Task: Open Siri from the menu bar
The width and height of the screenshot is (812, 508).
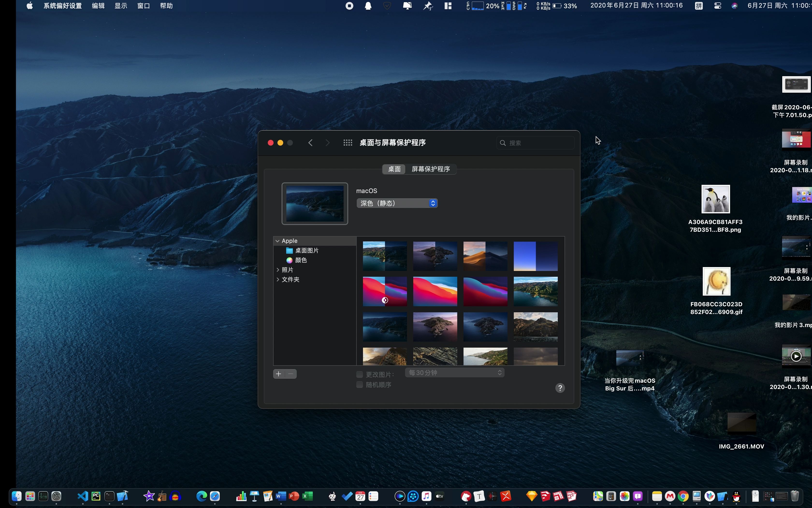Action: click(x=734, y=6)
